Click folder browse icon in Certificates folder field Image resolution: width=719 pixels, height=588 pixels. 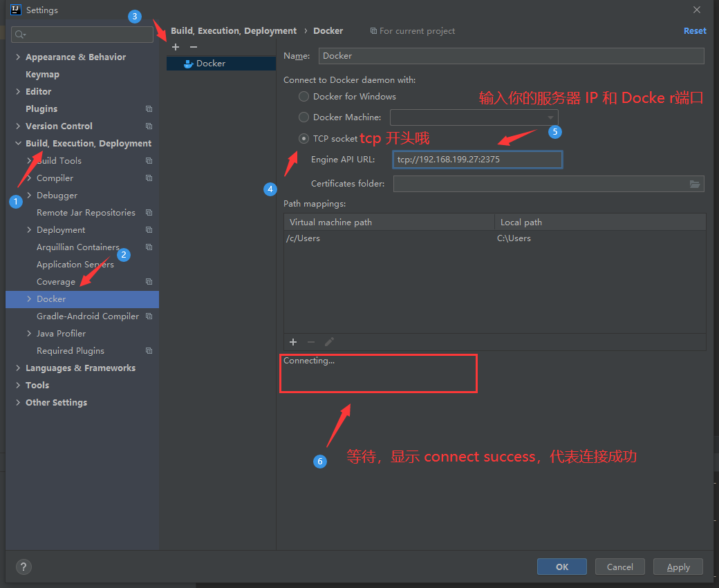(x=695, y=184)
